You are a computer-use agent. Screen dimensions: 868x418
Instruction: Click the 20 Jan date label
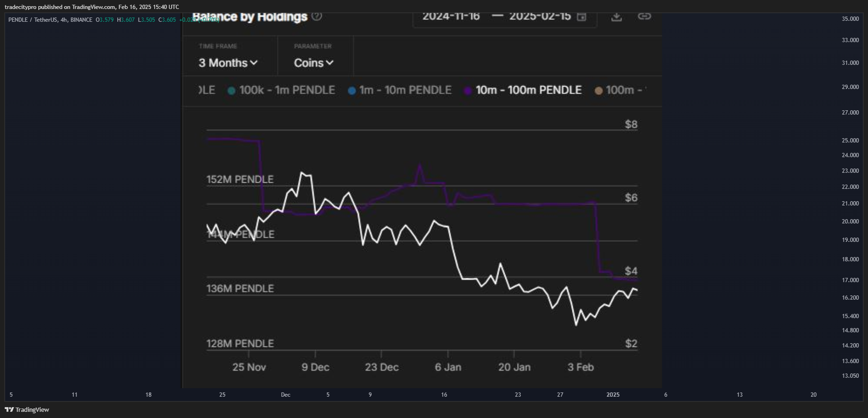pyautogui.click(x=514, y=367)
